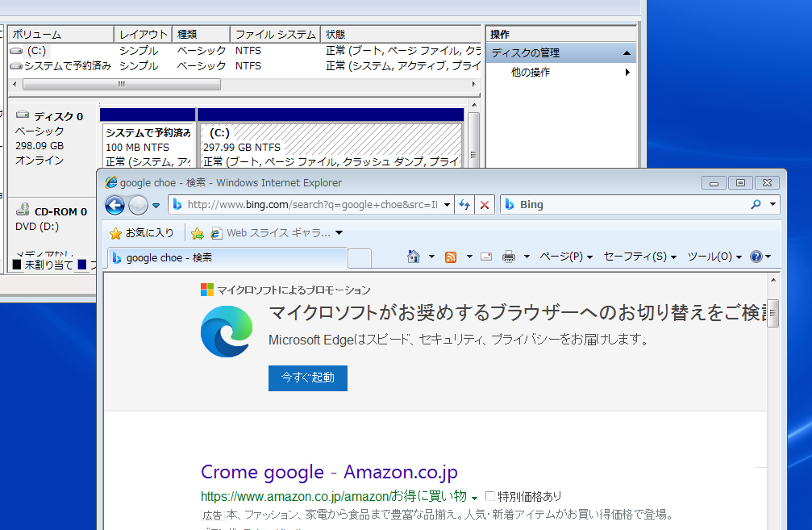Click the Internet Explorer forward arrow button
Screen dimensions: 812x530
tap(138, 205)
